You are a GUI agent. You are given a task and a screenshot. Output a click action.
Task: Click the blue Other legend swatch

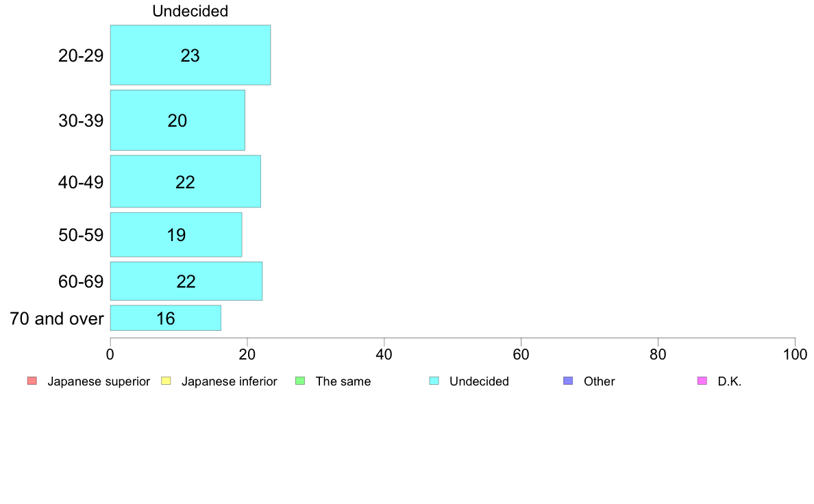coord(569,381)
